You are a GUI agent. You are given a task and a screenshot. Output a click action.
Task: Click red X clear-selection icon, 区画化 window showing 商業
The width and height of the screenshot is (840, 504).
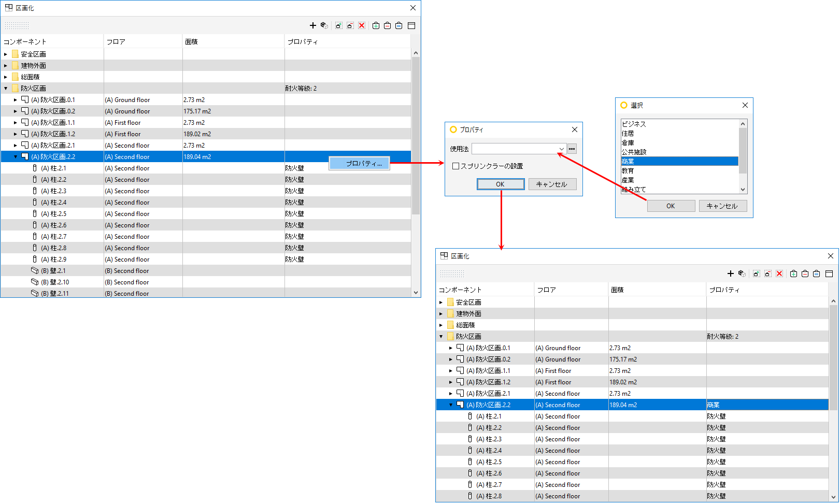[779, 273]
